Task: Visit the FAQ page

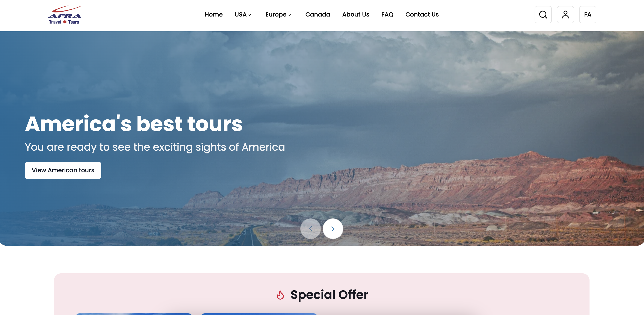Action: (387, 15)
